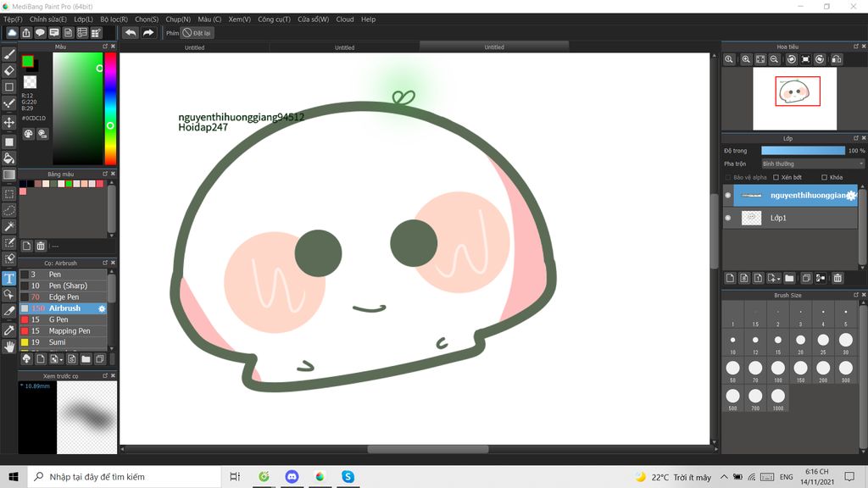Image resolution: width=868 pixels, height=488 pixels.
Task: Show hidden system tray icons chevron
Action: [724, 477]
